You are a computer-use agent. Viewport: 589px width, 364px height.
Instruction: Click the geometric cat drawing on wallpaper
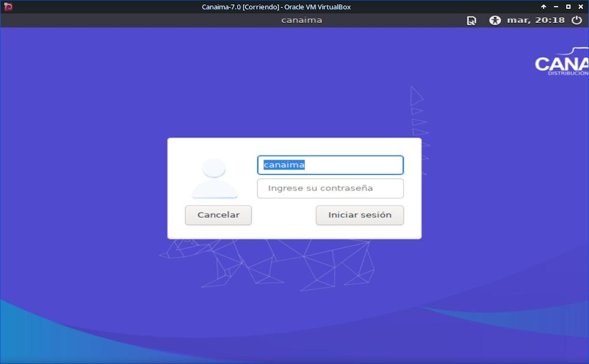point(294,265)
